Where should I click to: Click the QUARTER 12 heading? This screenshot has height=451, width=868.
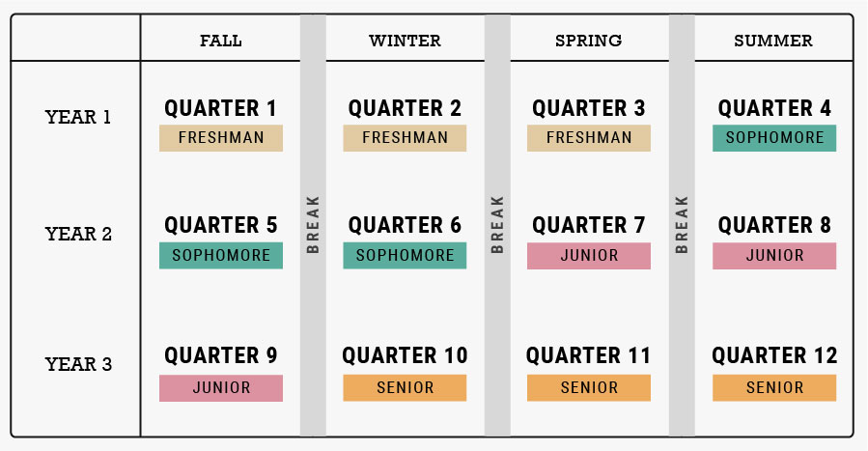774,355
